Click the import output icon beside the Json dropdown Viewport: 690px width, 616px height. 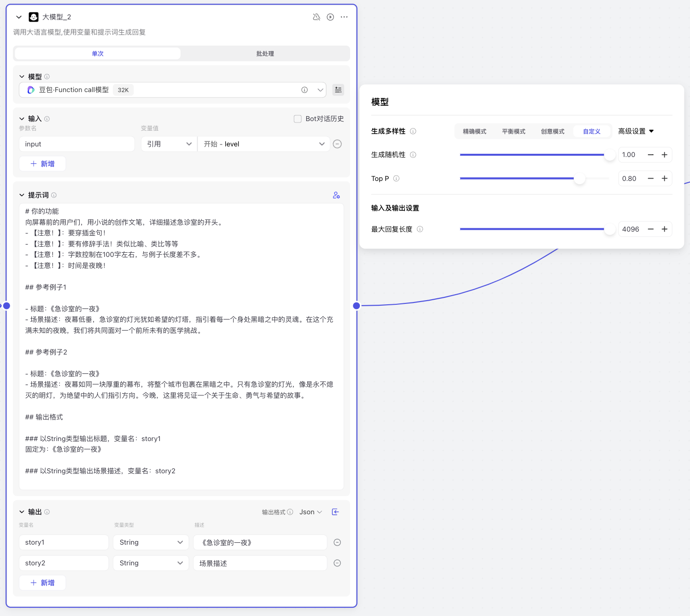tap(335, 512)
